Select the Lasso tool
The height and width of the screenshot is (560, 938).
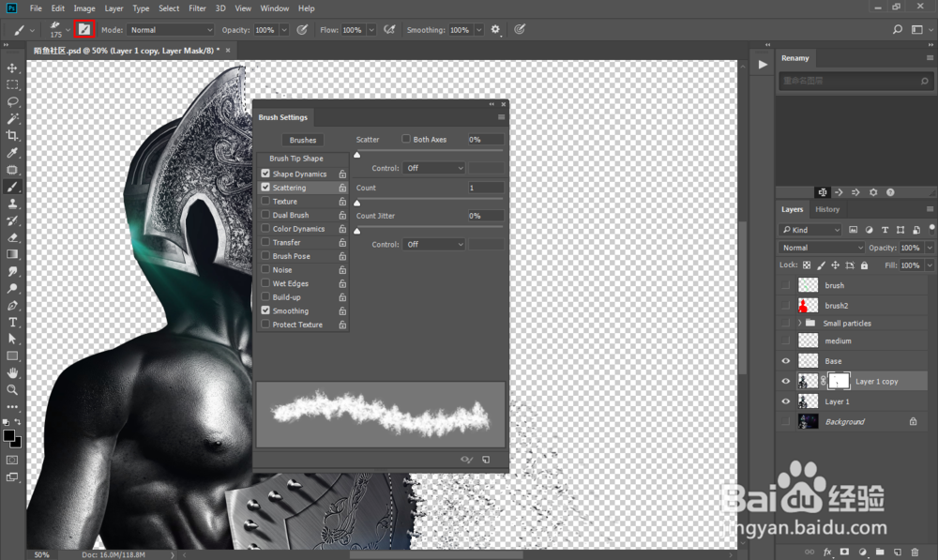pyautogui.click(x=12, y=101)
